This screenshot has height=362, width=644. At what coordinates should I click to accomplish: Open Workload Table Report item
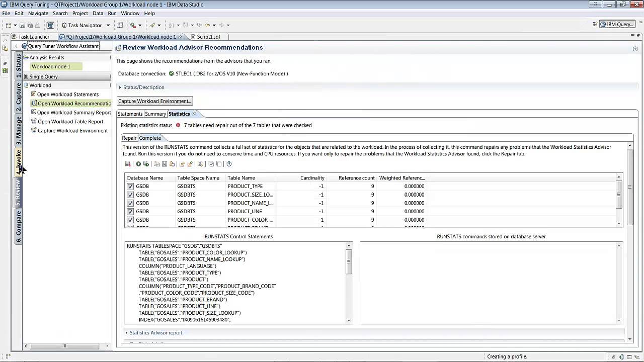pos(70,122)
